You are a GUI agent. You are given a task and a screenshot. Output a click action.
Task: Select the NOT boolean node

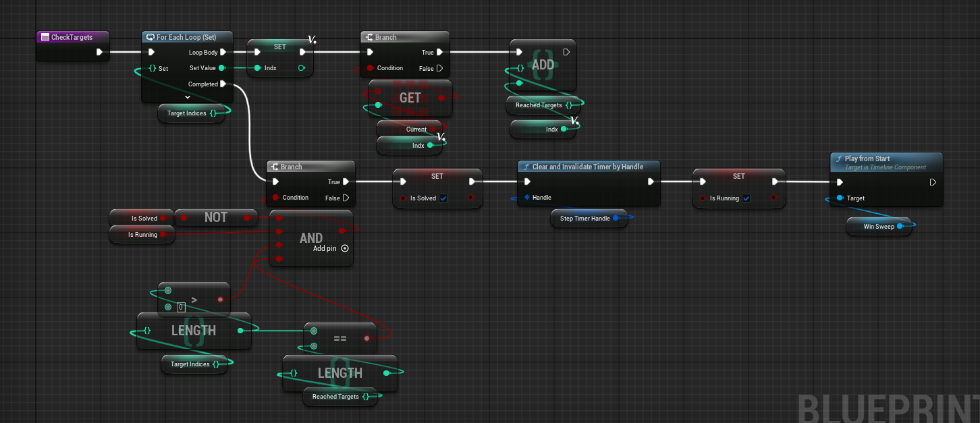(216, 217)
